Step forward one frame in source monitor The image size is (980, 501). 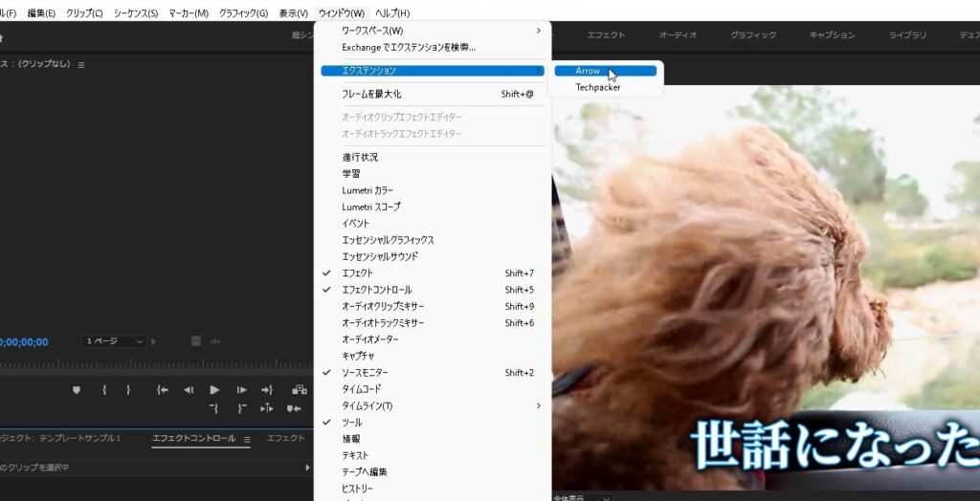[x=241, y=390]
